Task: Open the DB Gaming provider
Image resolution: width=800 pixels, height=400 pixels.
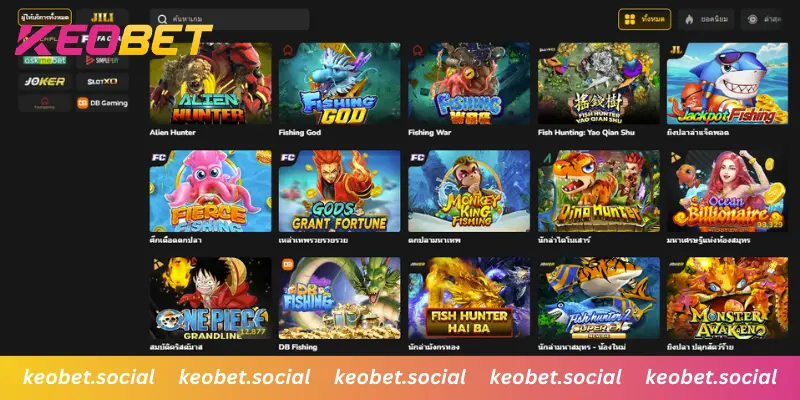Action: 103,103
